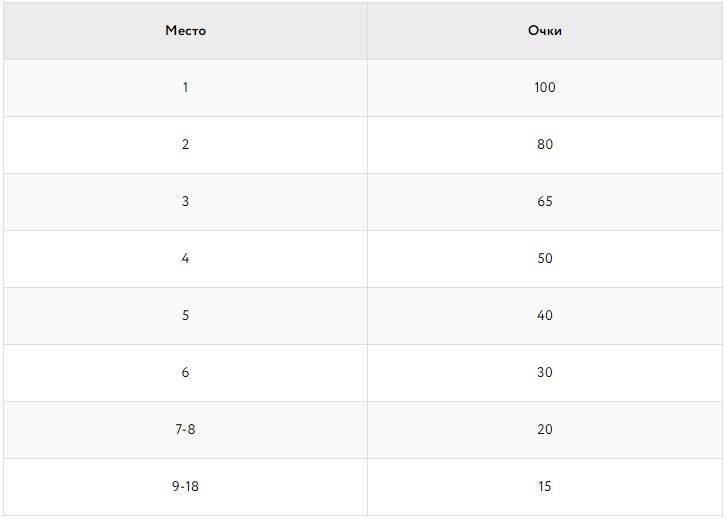Select the place 1 cell
Image resolution: width=726 pixels, height=519 pixels.
(185, 88)
